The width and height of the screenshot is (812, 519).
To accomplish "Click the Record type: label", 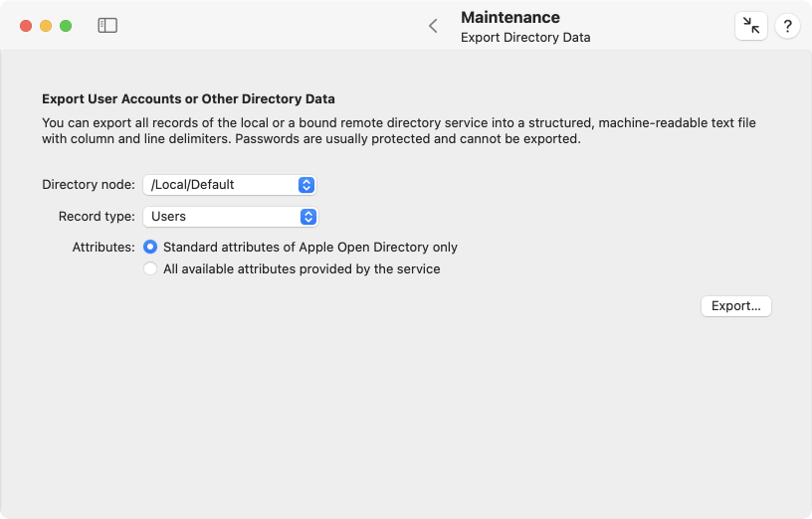I will (x=97, y=217).
